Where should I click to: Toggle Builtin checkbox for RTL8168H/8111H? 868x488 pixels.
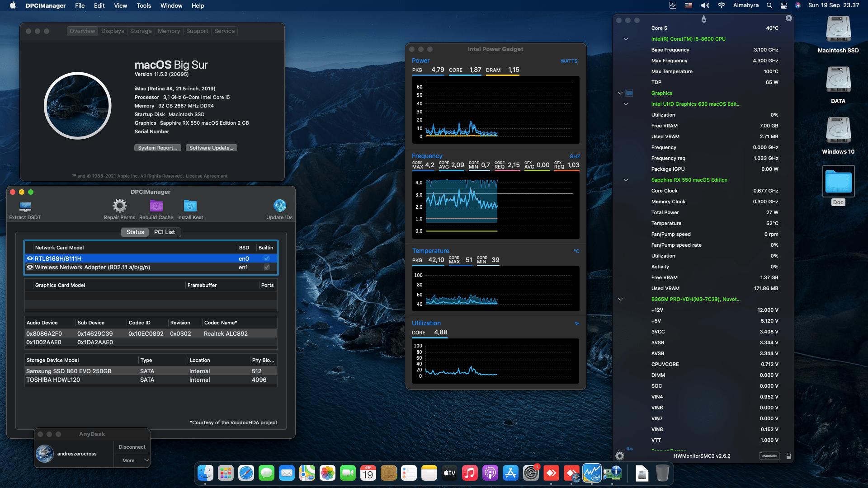tap(267, 258)
